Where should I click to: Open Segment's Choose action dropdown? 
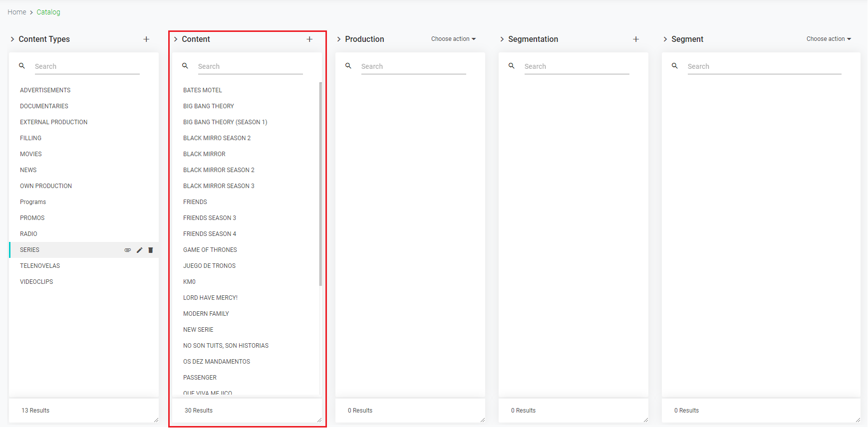pos(829,39)
